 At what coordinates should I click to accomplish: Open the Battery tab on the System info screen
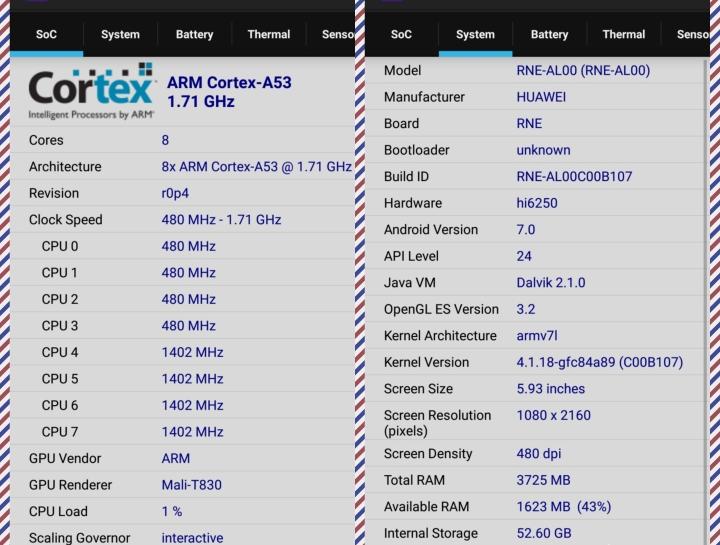(x=549, y=34)
